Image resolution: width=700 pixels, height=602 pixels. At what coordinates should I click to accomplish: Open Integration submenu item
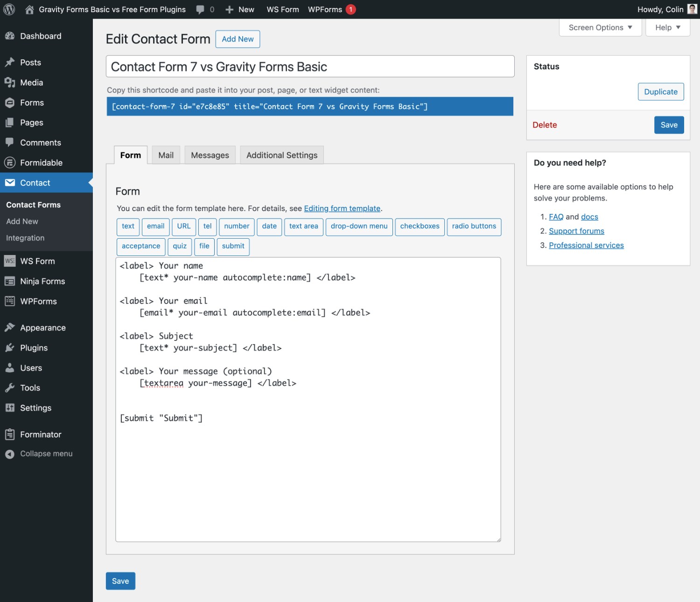25,238
